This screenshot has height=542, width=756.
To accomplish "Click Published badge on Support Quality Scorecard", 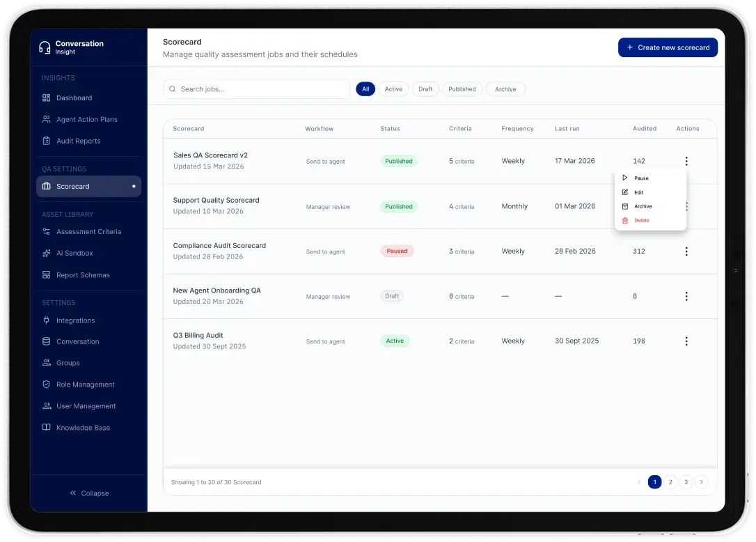I will point(399,207).
